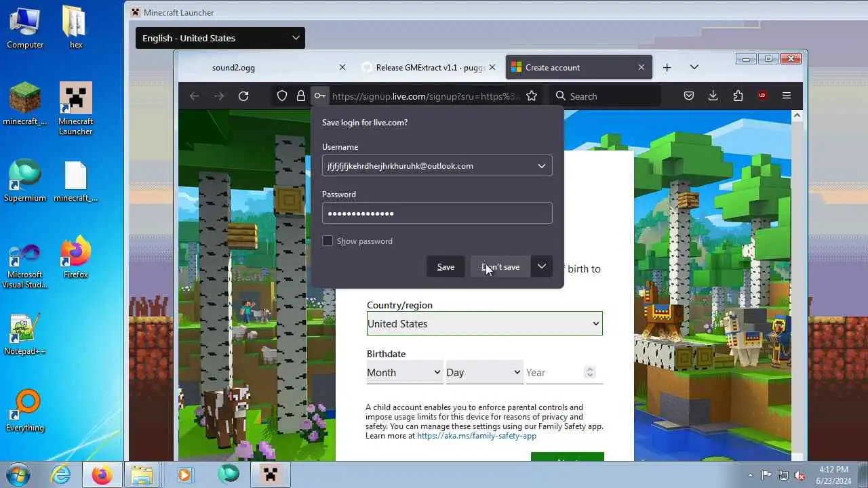Image resolution: width=868 pixels, height=488 pixels.
Task: Click the network tray icon
Action: [783, 475]
